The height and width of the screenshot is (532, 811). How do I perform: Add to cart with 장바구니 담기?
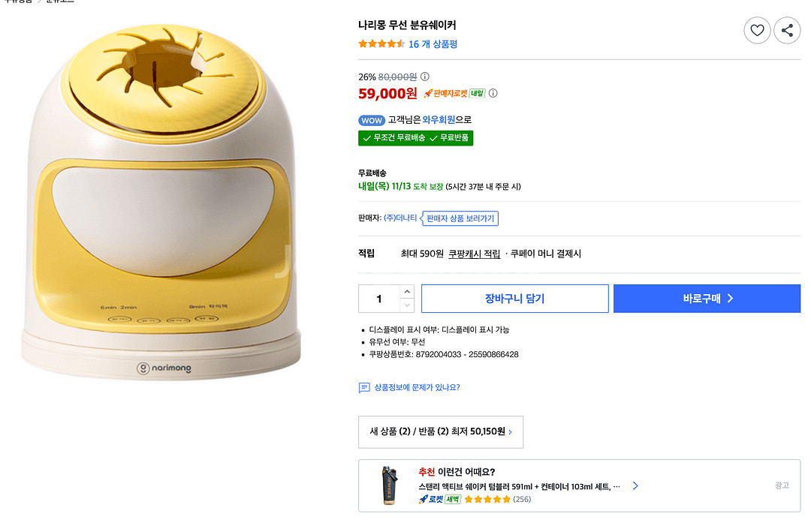(x=514, y=299)
